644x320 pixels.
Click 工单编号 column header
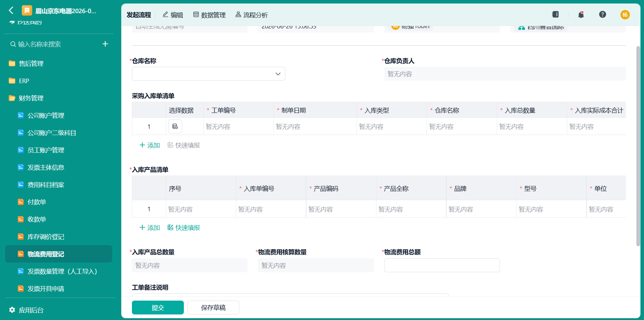click(x=239, y=110)
